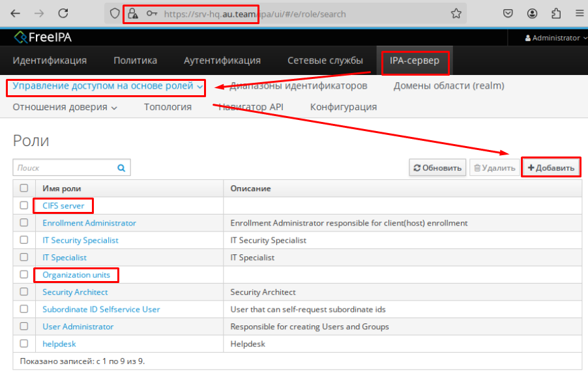Switch to the Политика tab

[x=135, y=61]
